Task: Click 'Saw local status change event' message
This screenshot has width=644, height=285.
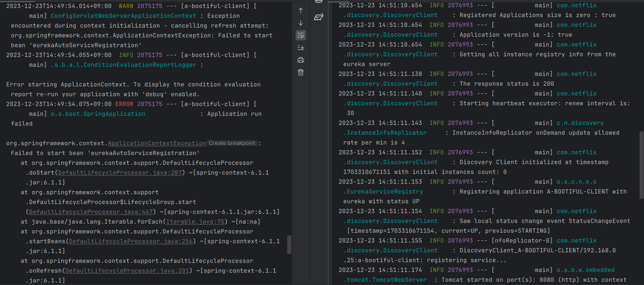Action: (545, 221)
